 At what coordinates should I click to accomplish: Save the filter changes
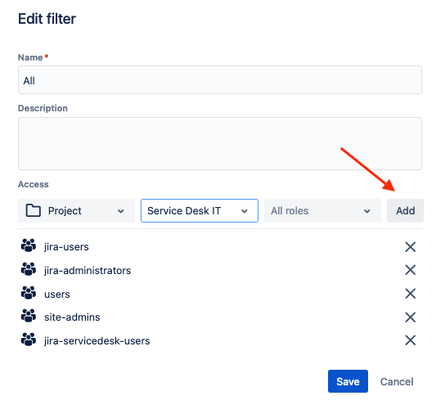click(348, 381)
